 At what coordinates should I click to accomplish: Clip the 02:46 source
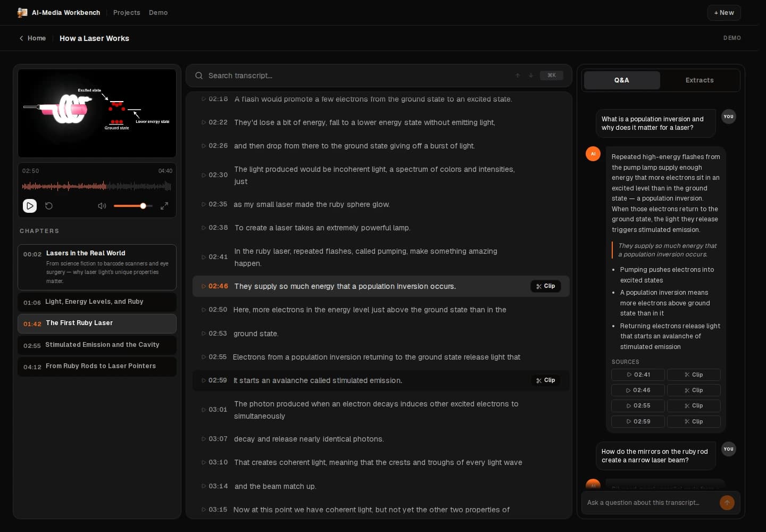coord(694,390)
